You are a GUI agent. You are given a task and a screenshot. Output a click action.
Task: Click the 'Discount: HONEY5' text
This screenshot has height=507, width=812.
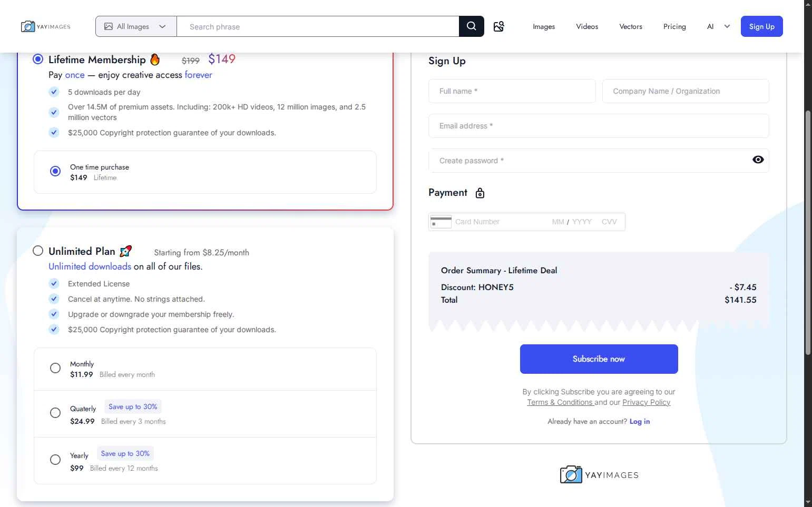click(x=477, y=287)
